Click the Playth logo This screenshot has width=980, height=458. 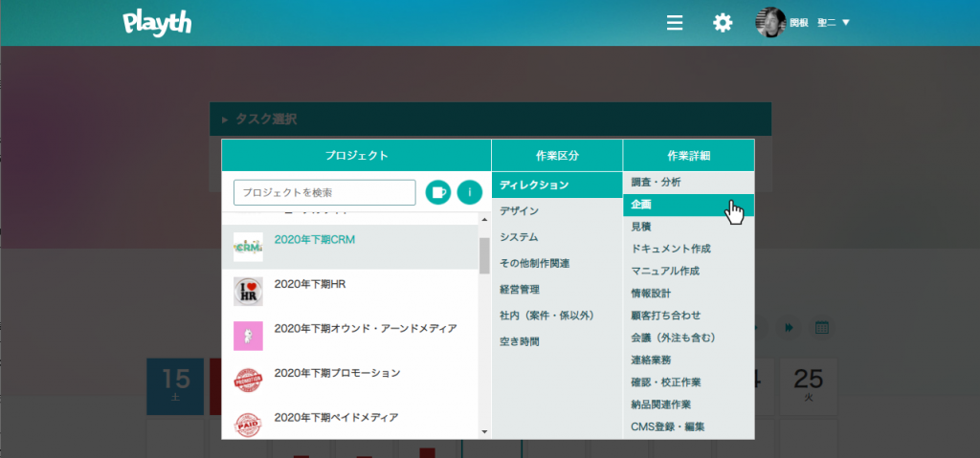[x=157, y=23]
